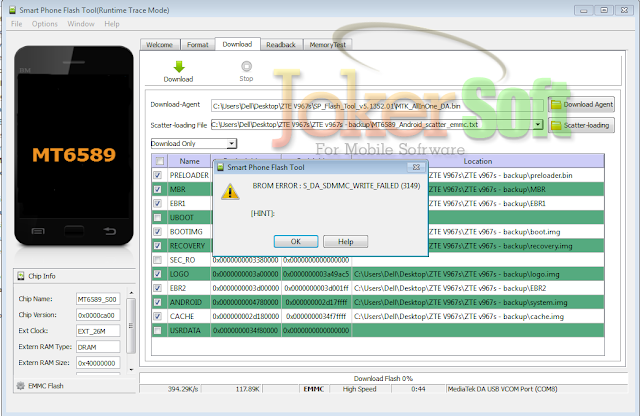The width and height of the screenshot is (640, 416).
Task: Uncheck the RECOVERY checkbox
Action: click(x=158, y=246)
